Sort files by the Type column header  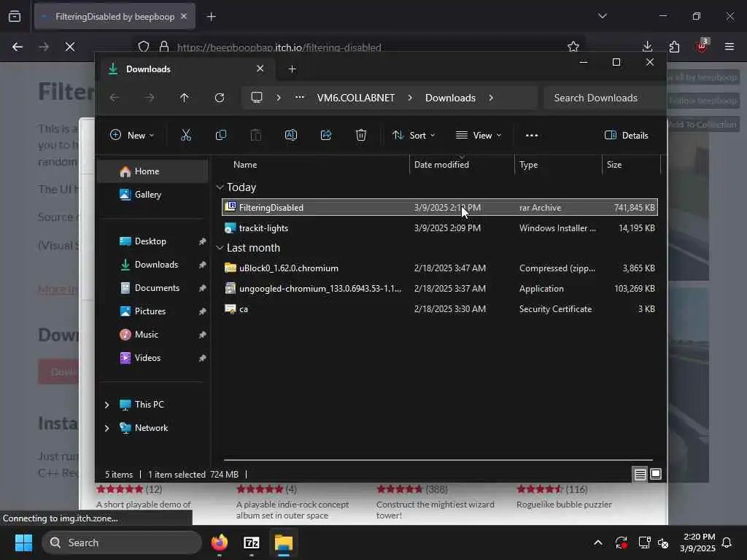(558, 165)
